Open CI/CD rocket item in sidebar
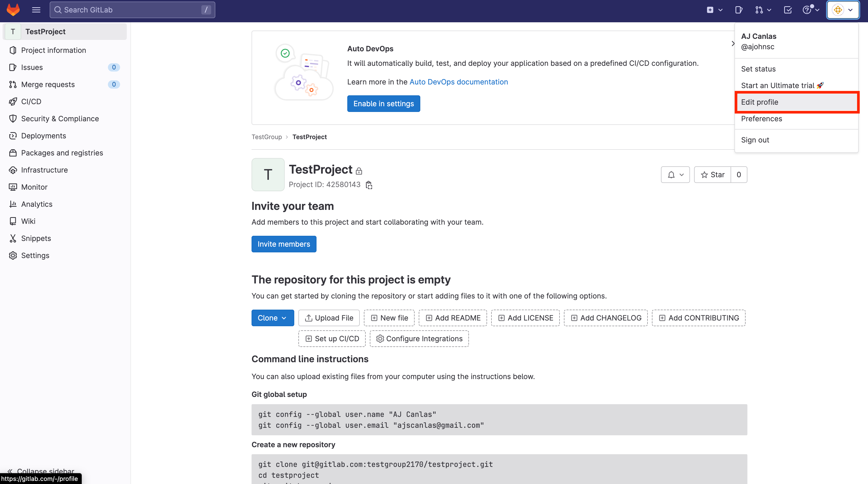Viewport: 868px width, 484px height. pos(31,102)
